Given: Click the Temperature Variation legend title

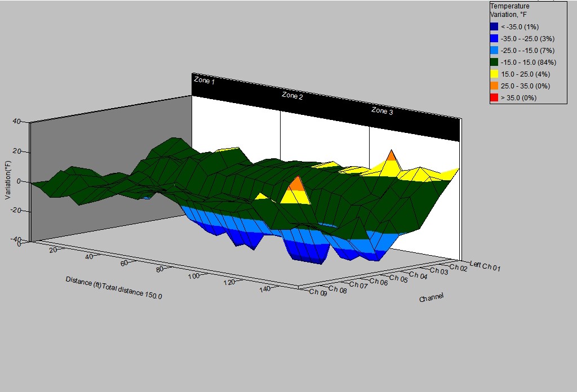Looking at the screenshot, I should (510, 10).
